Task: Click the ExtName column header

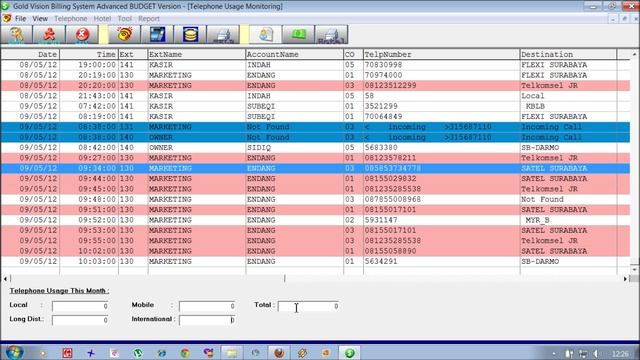Action: (x=196, y=54)
